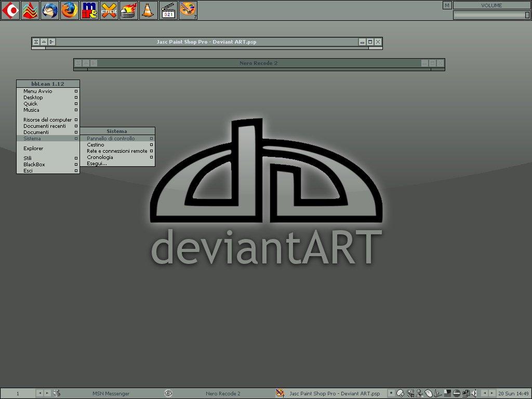Launch the red Cubase diamond icon

click(x=10, y=10)
